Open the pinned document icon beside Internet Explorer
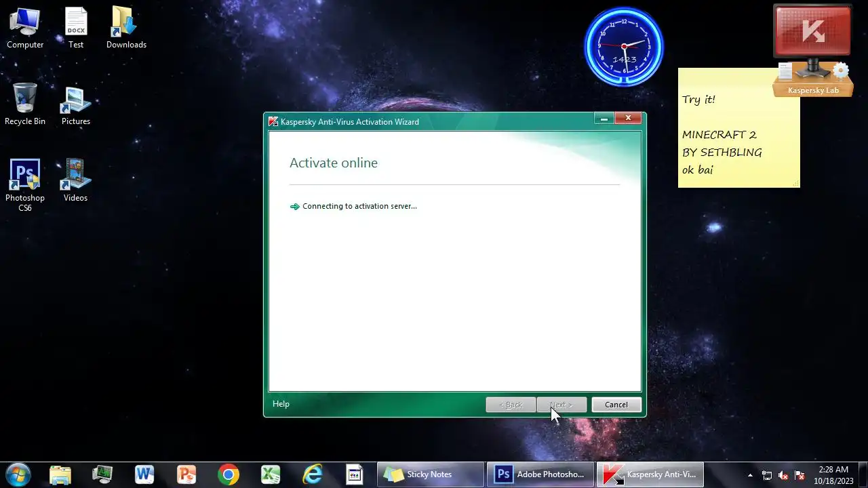868x488 pixels. tap(355, 474)
